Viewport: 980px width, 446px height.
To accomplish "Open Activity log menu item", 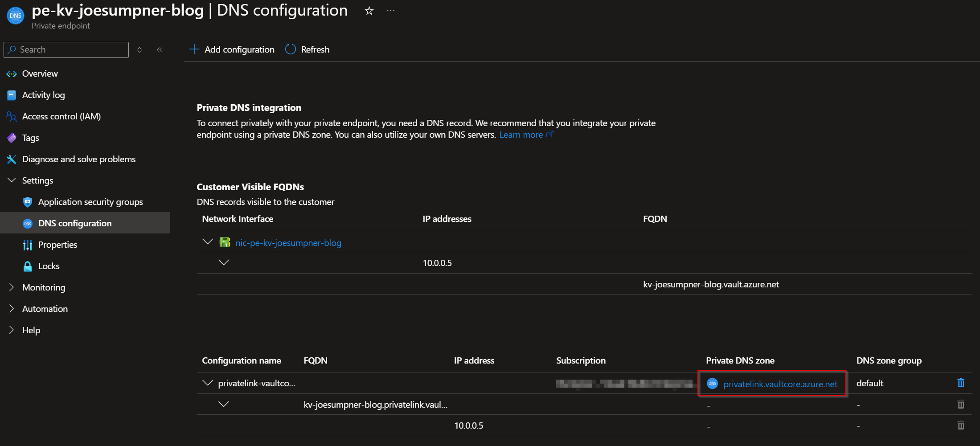I will [x=44, y=95].
